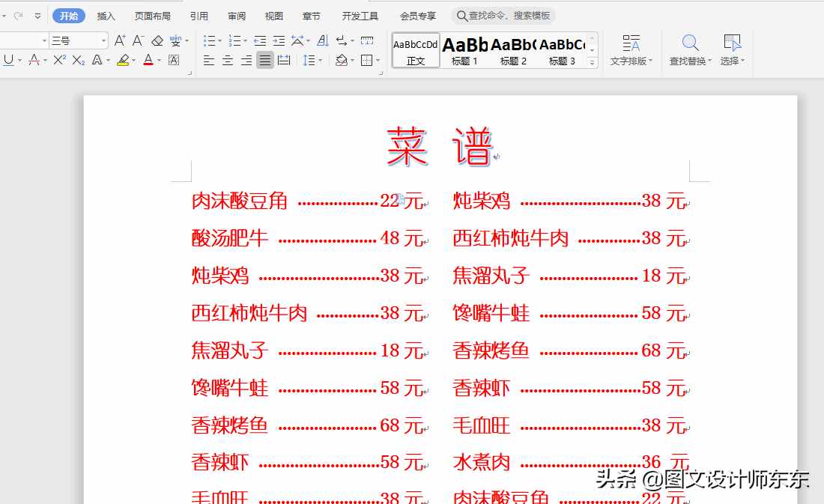Apply the 标题 1 style

click(x=464, y=51)
